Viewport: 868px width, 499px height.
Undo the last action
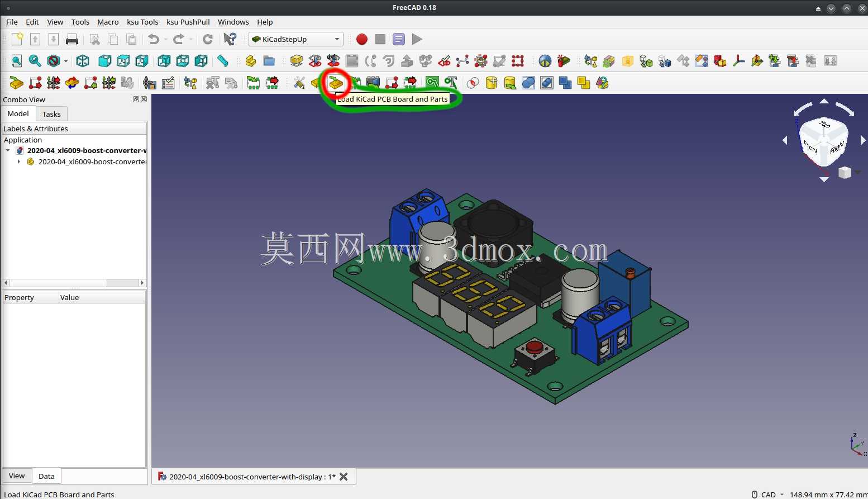pos(154,39)
